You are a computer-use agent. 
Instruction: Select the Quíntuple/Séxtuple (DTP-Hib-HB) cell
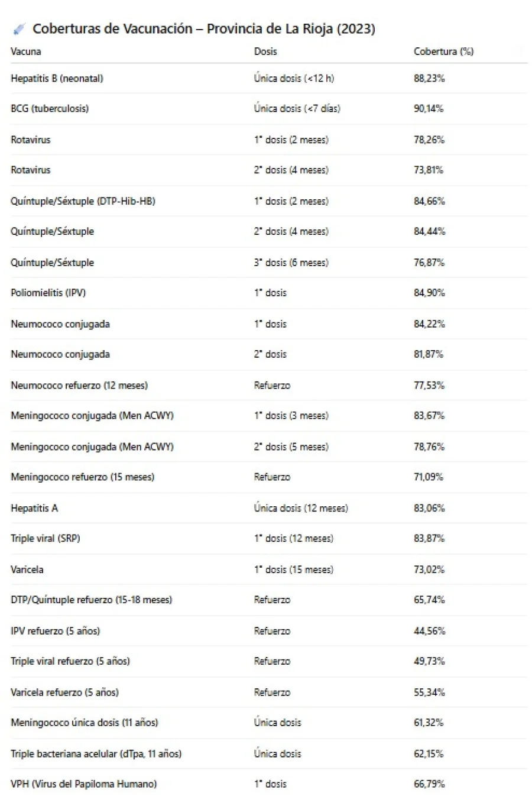[x=83, y=201]
